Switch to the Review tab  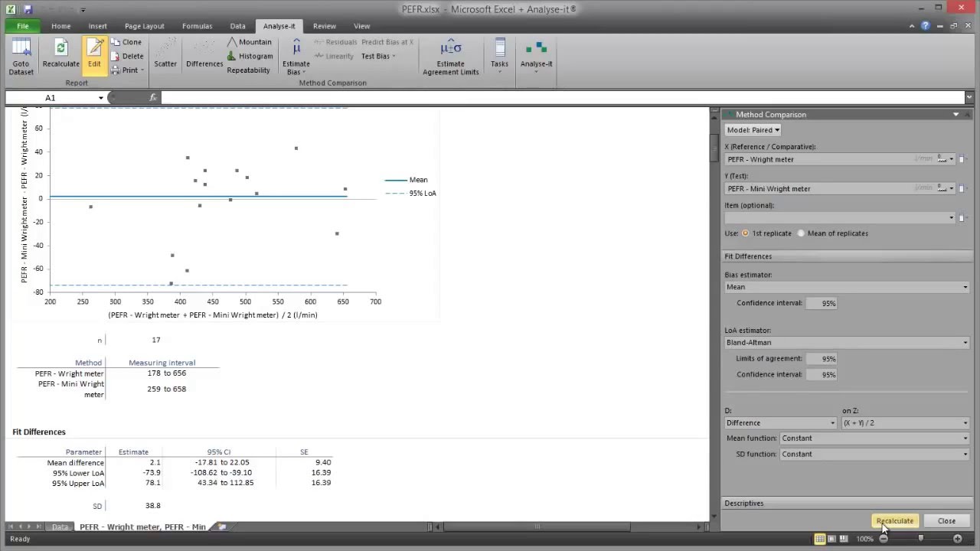(325, 26)
